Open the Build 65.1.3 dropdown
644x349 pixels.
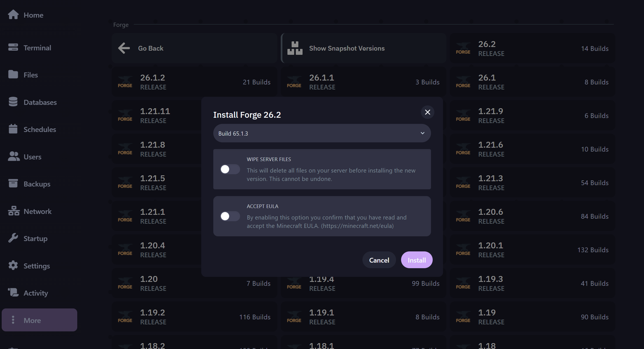click(x=322, y=133)
